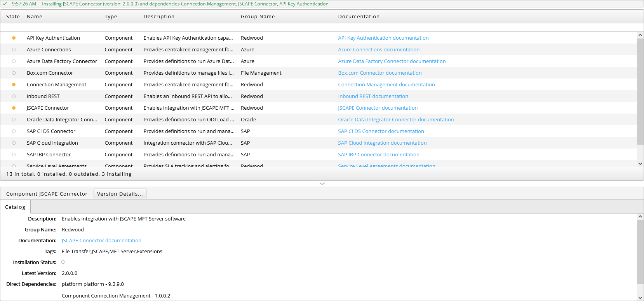644x301 pixels.
Task: Sort by the Documentation column header
Action: click(359, 17)
